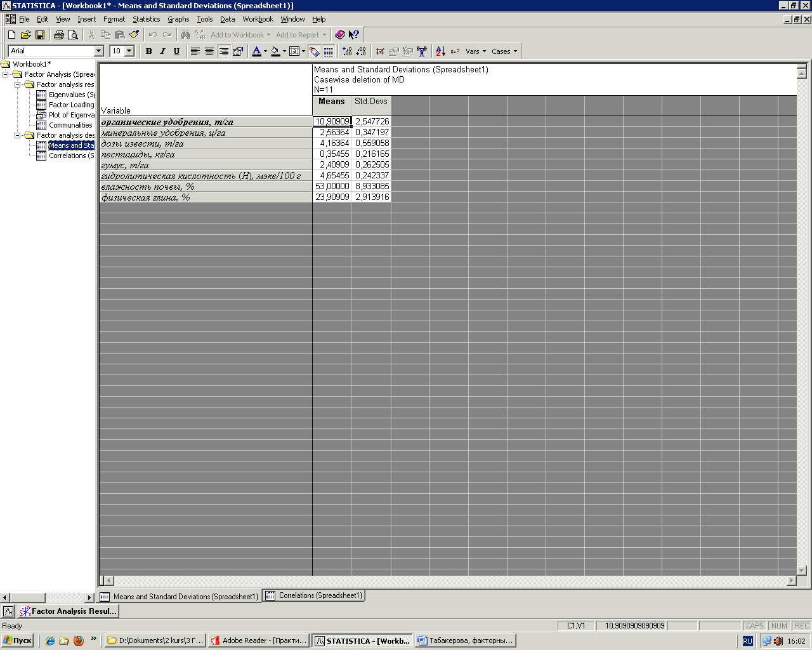Open a file with the folder icon

pos(25,35)
